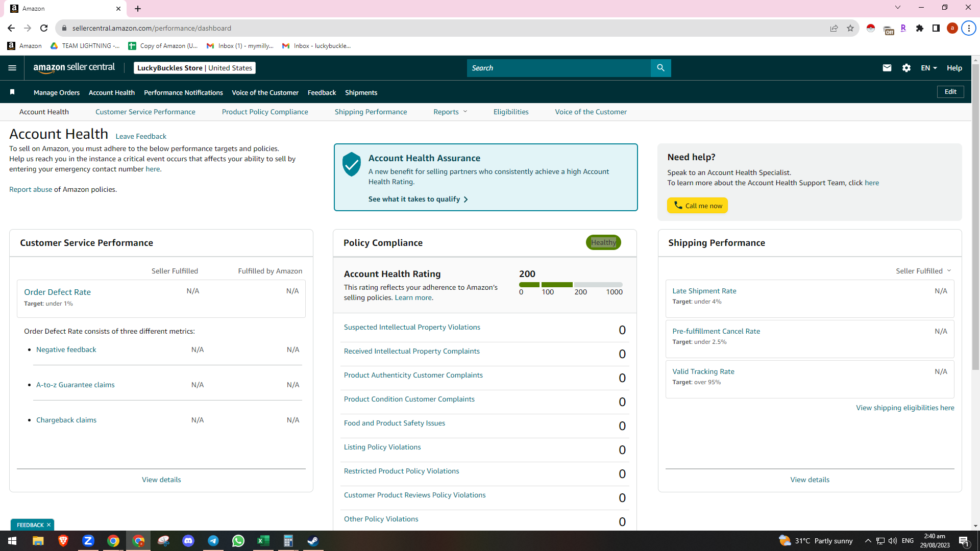
Task: Click the share page icon in address bar
Action: point(834,28)
